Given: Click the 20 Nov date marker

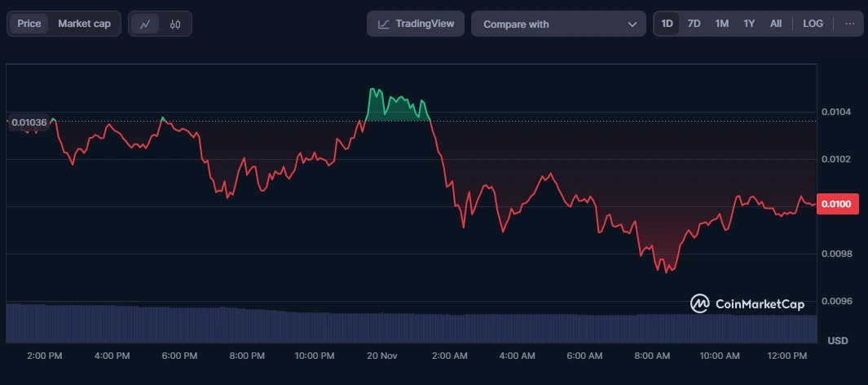Looking at the screenshot, I should tap(381, 356).
